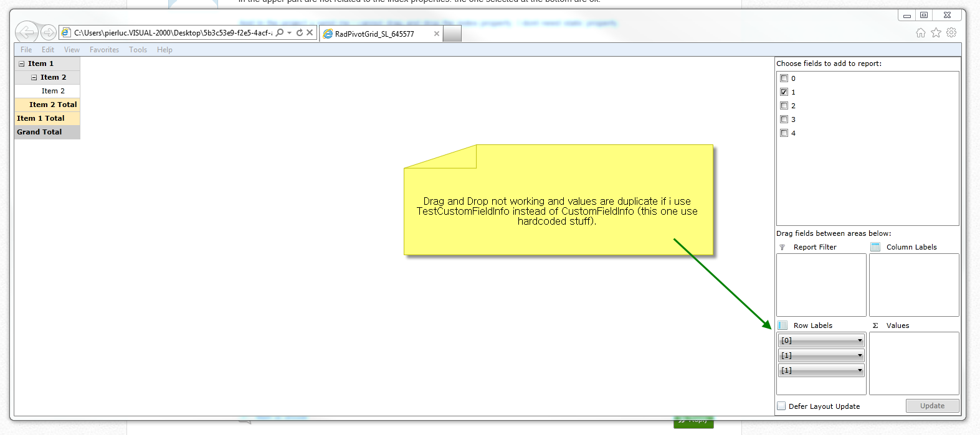This screenshot has width=980, height=435.
Task: Click the empty Values drop area
Action: (x=914, y=363)
